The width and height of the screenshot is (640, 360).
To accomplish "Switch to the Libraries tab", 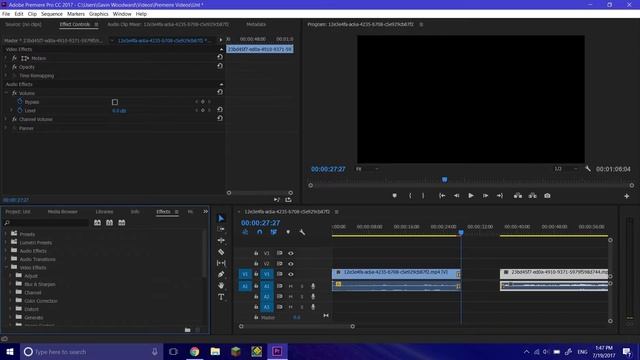I will 104,211.
